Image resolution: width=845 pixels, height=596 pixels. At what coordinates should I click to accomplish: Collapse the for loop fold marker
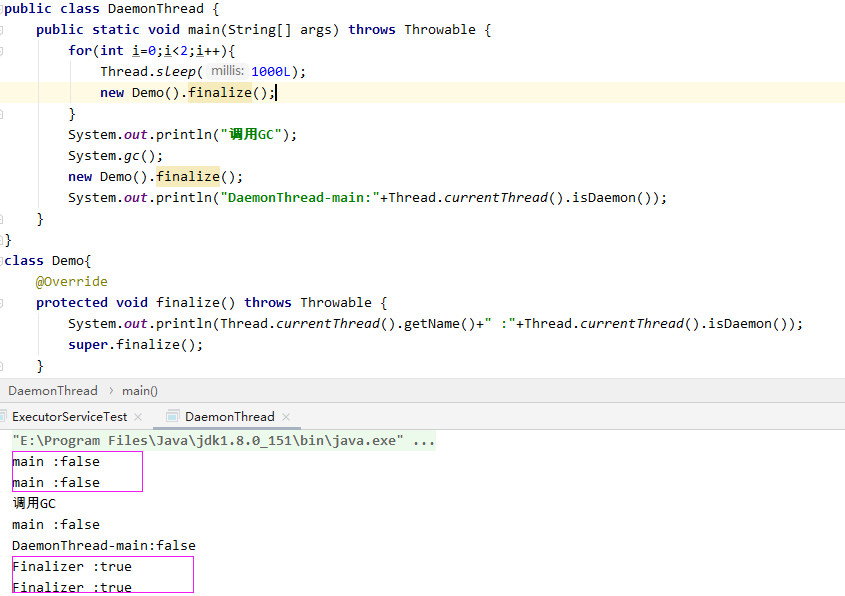(x=2, y=51)
